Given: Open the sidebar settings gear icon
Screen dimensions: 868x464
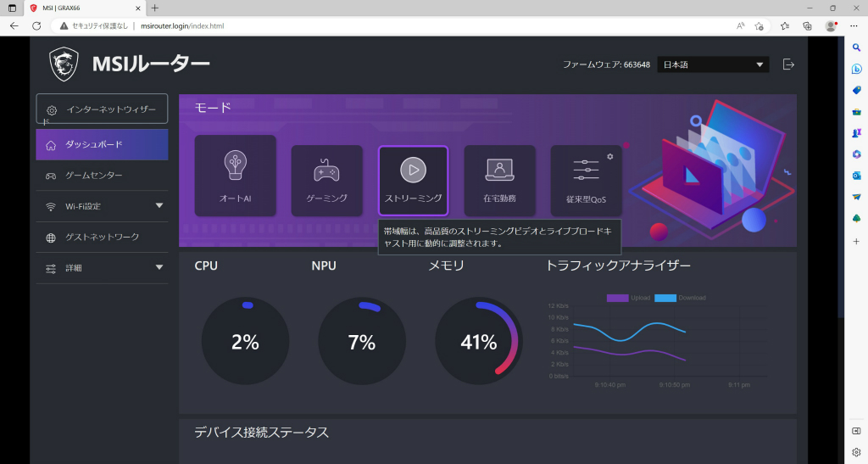Looking at the screenshot, I should pyautogui.click(x=856, y=452).
